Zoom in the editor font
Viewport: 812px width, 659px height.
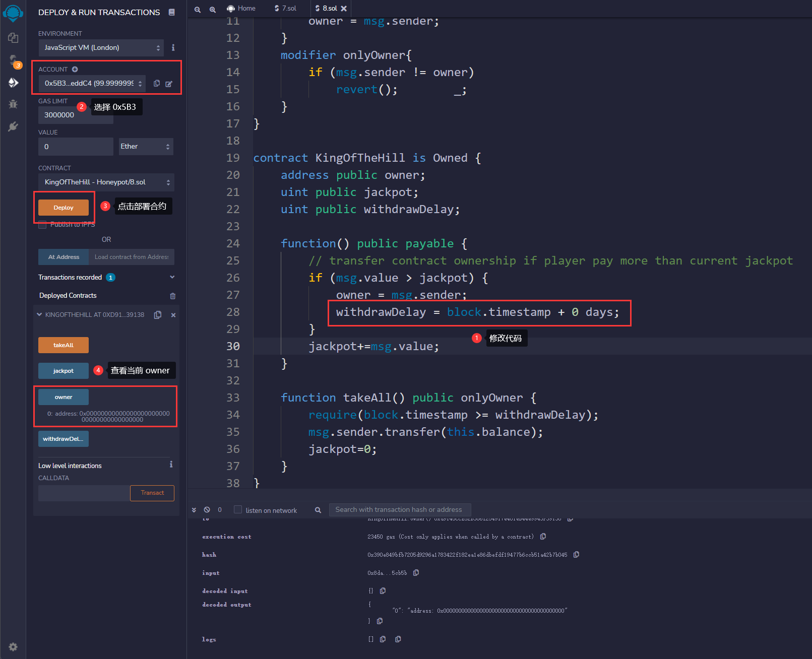[213, 9]
